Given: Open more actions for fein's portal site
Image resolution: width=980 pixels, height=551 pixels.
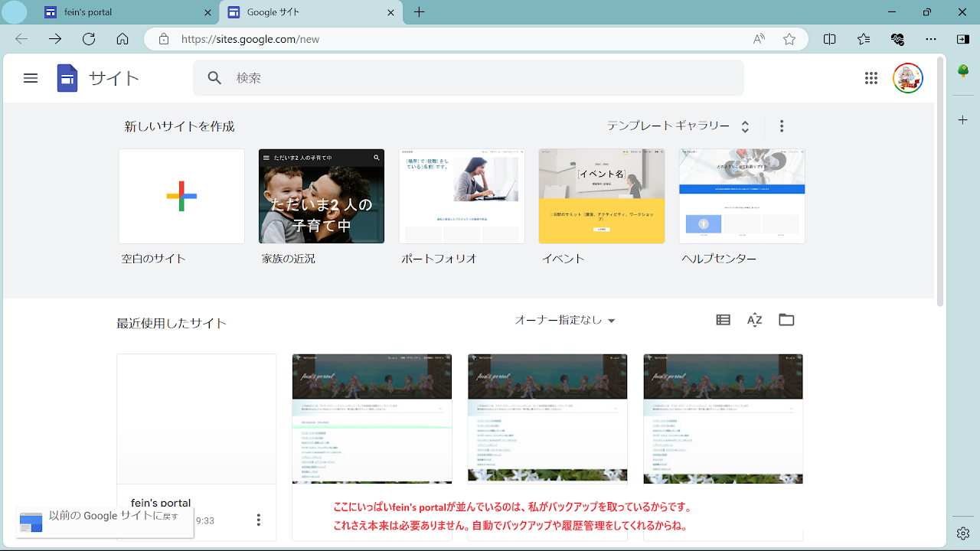Looking at the screenshot, I should (x=259, y=520).
